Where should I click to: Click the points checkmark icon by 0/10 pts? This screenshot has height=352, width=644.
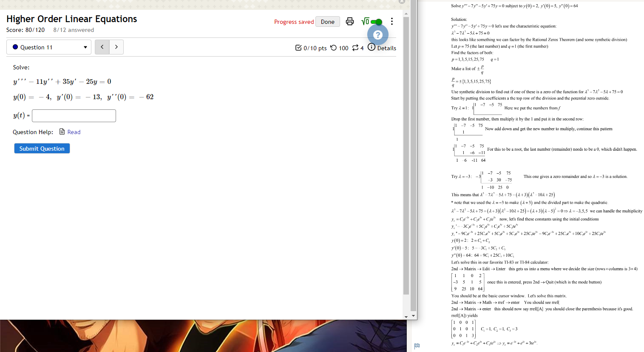(298, 48)
